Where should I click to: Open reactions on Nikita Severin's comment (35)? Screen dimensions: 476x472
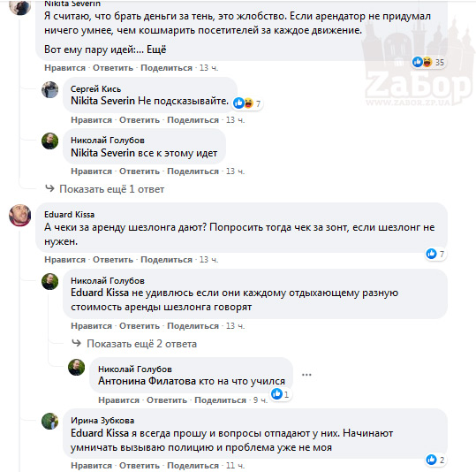pyautogui.click(x=428, y=62)
